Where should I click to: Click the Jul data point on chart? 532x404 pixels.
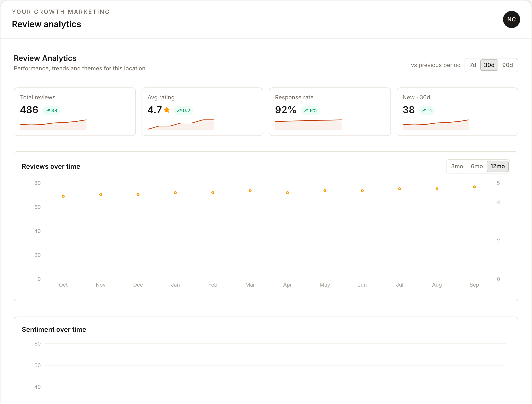click(x=399, y=189)
